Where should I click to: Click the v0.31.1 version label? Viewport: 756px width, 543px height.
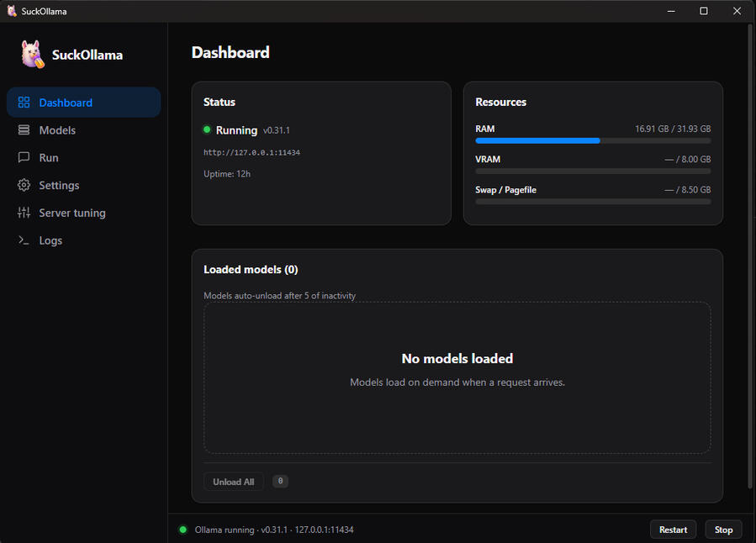pyautogui.click(x=277, y=130)
